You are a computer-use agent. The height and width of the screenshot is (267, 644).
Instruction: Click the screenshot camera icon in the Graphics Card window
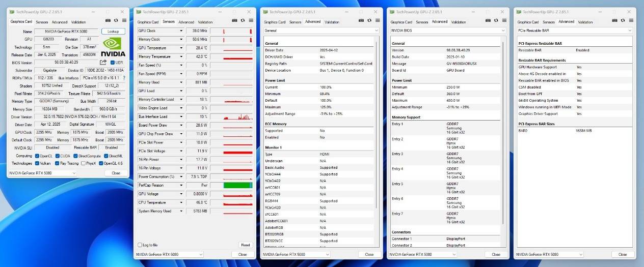point(108,20)
